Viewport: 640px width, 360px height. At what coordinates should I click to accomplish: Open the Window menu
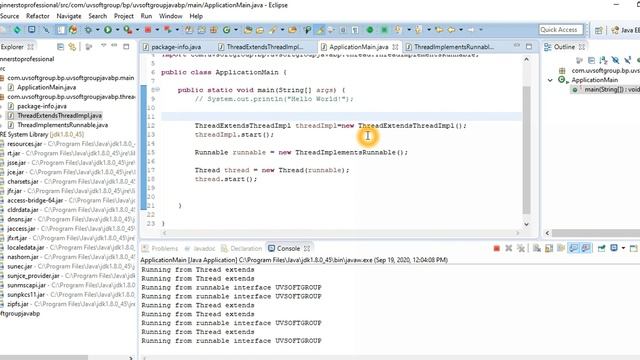click(170, 16)
